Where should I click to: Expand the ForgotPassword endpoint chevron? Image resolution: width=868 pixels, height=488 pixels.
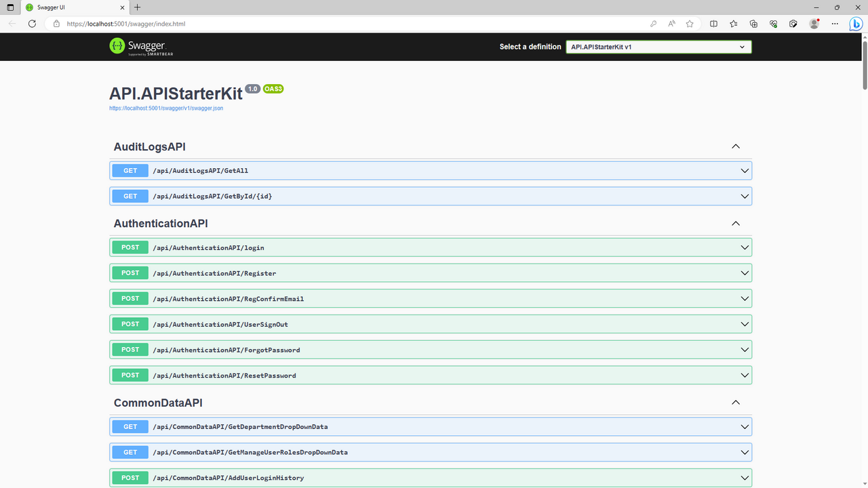(x=745, y=350)
